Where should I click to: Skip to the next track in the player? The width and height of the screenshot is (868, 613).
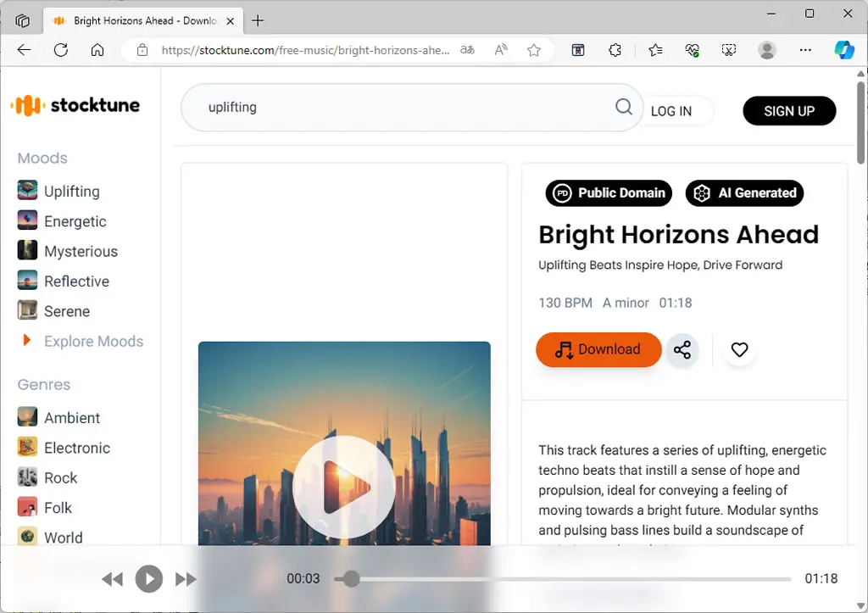point(186,579)
